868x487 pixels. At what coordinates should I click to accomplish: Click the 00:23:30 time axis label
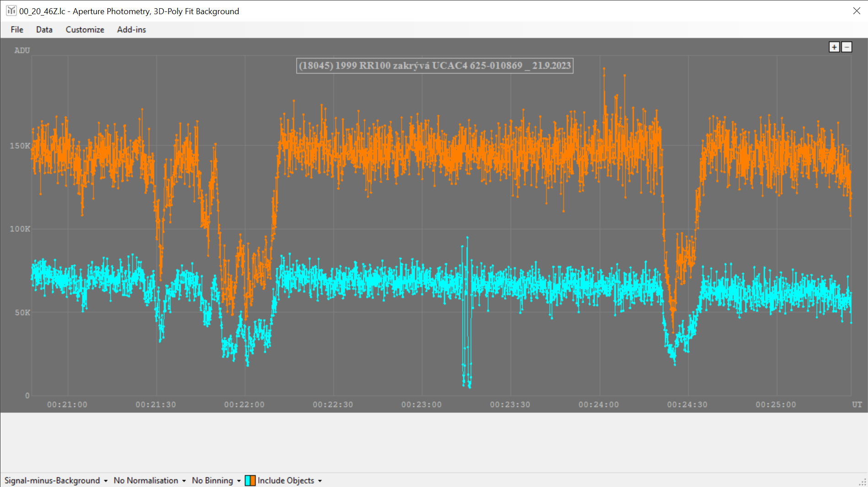(x=510, y=405)
